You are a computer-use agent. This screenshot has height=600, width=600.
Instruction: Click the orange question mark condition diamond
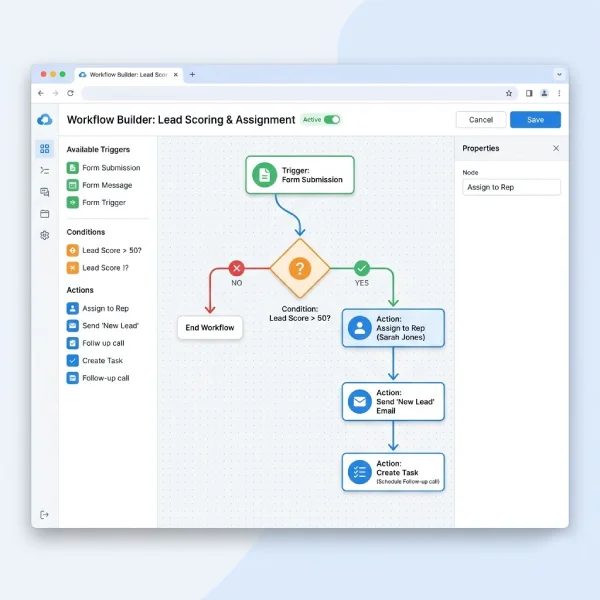pos(300,268)
